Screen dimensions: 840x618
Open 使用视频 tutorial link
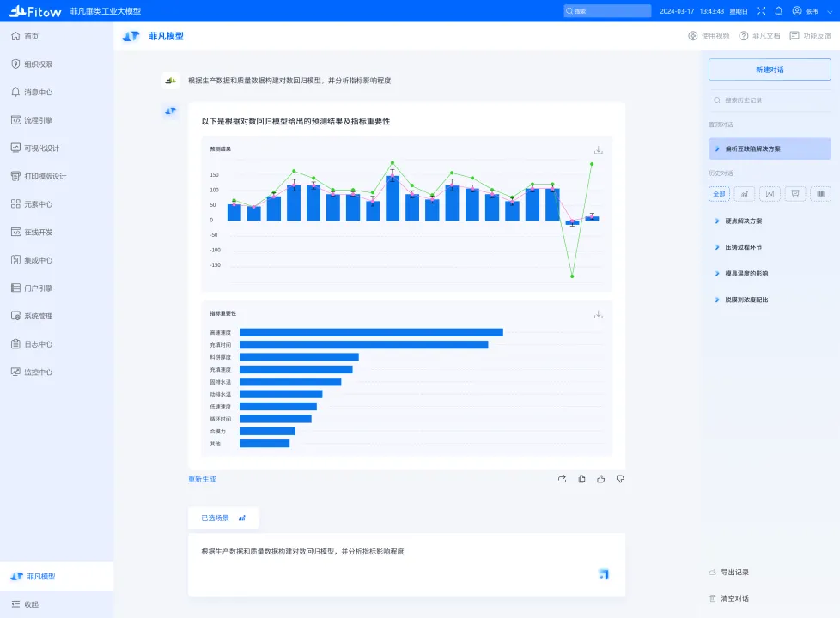pos(709,36)
